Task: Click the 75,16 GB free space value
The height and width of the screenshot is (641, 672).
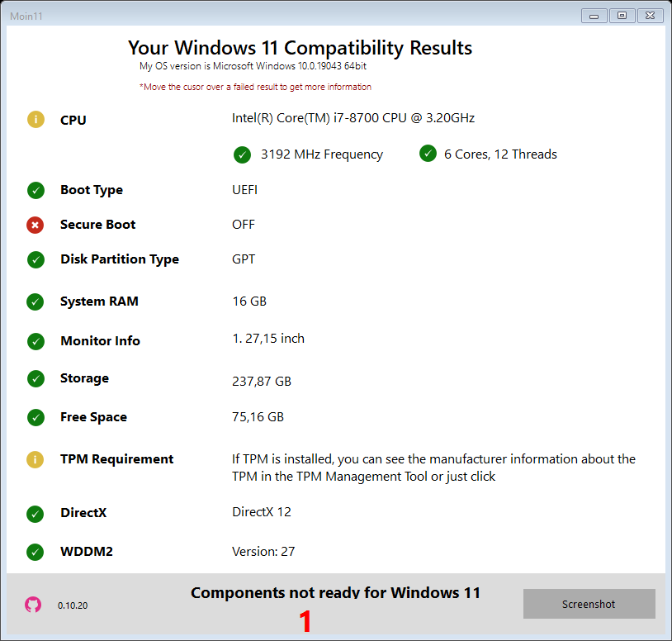Action: [x=258, y=417]
